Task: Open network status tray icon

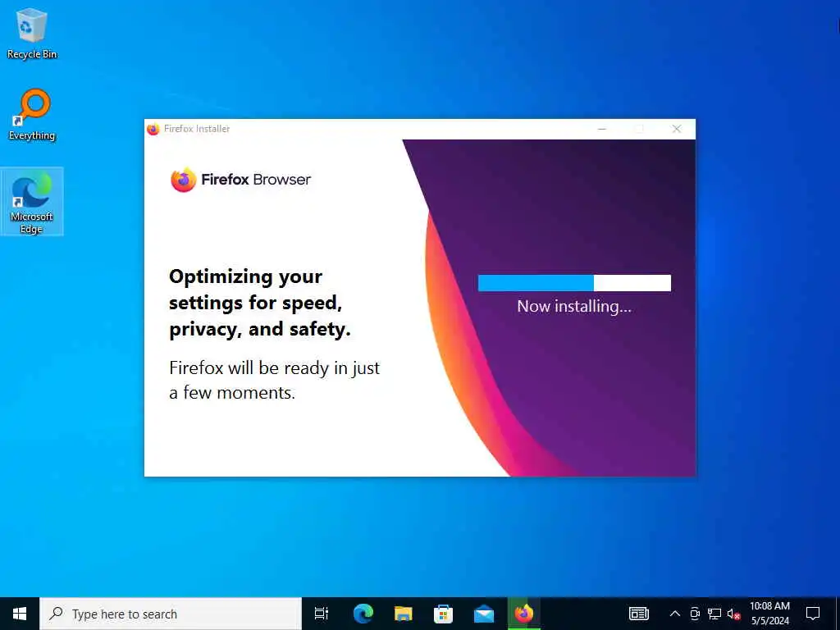Action: click(714, 614)
